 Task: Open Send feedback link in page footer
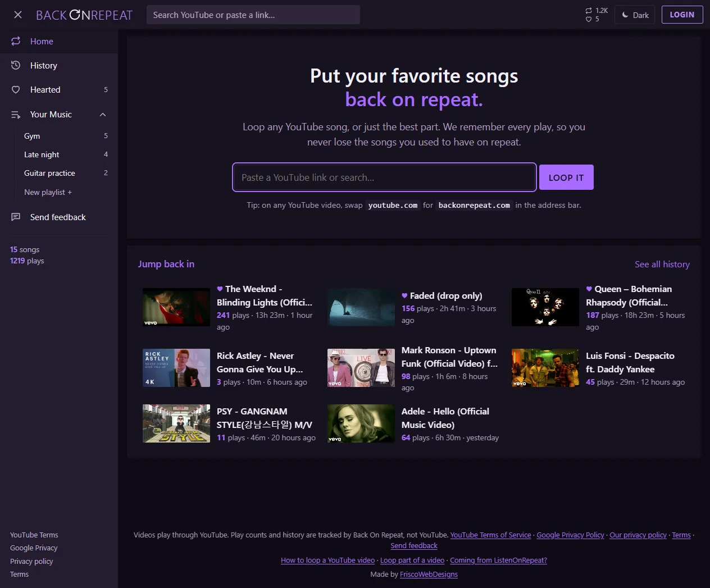414,545
